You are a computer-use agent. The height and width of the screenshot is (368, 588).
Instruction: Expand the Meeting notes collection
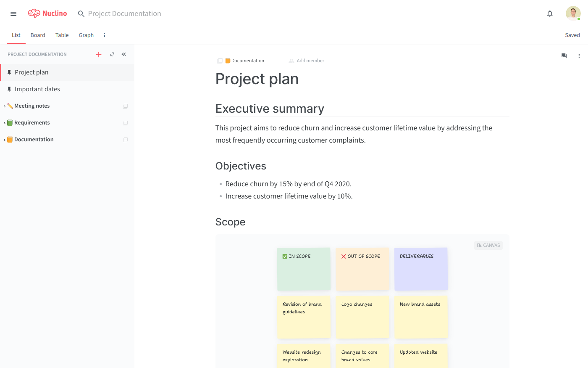[x=5, y=106]
